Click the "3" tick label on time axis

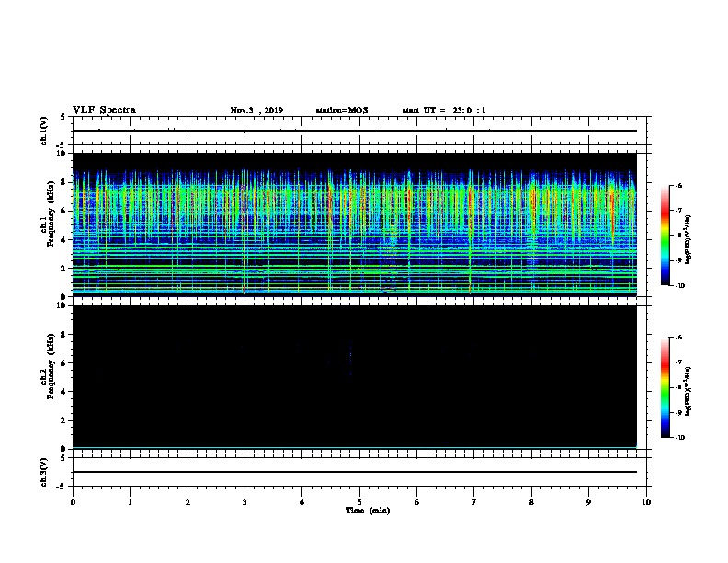(x=245, y=501)
